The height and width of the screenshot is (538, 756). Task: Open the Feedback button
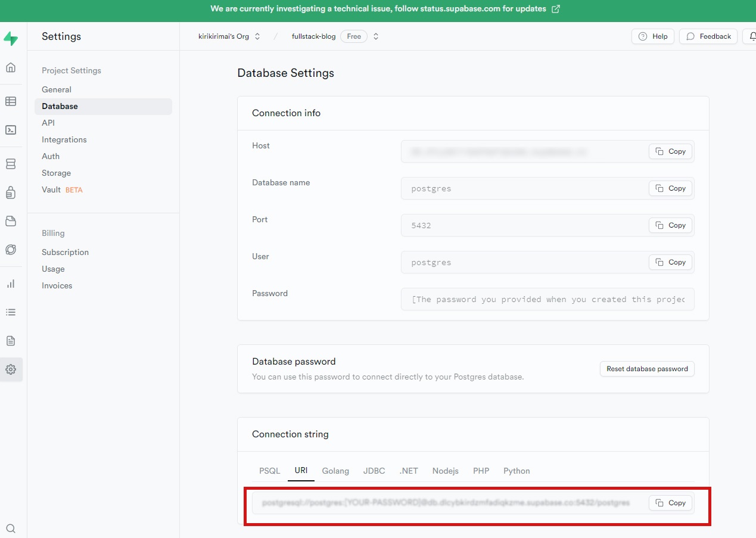coord(708,36)
